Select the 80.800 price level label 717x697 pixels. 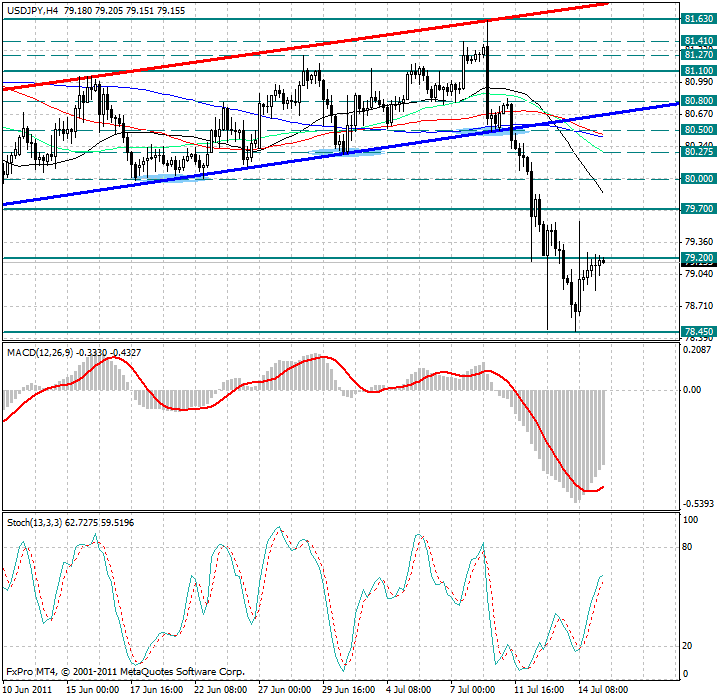pos(697,101)
